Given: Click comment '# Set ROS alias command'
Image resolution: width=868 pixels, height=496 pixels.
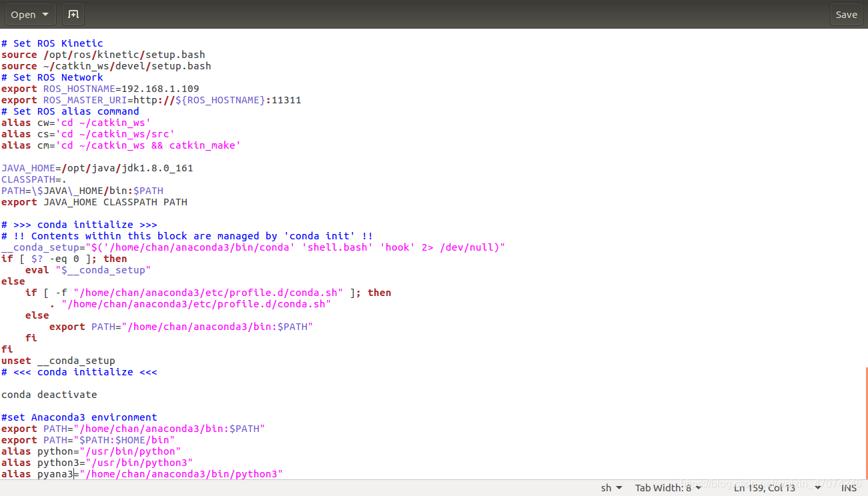Looking at the screenshot, I should coord(70,111).
